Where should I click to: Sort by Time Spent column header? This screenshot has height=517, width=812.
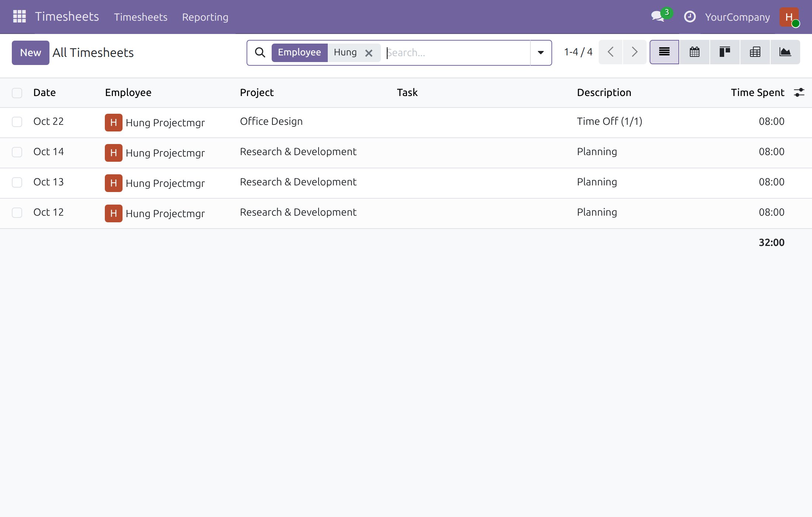pos(757,92)
